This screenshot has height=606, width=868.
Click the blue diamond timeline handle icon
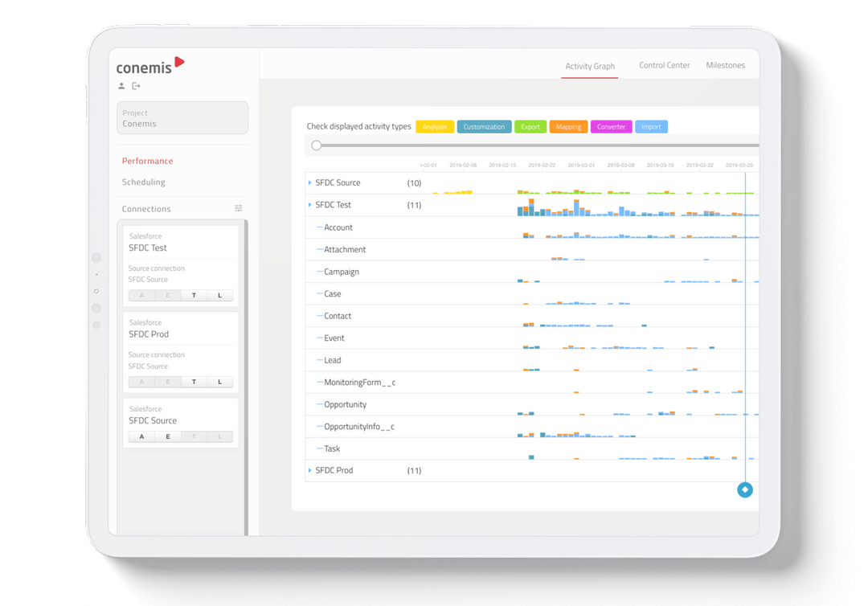[745, 489]
